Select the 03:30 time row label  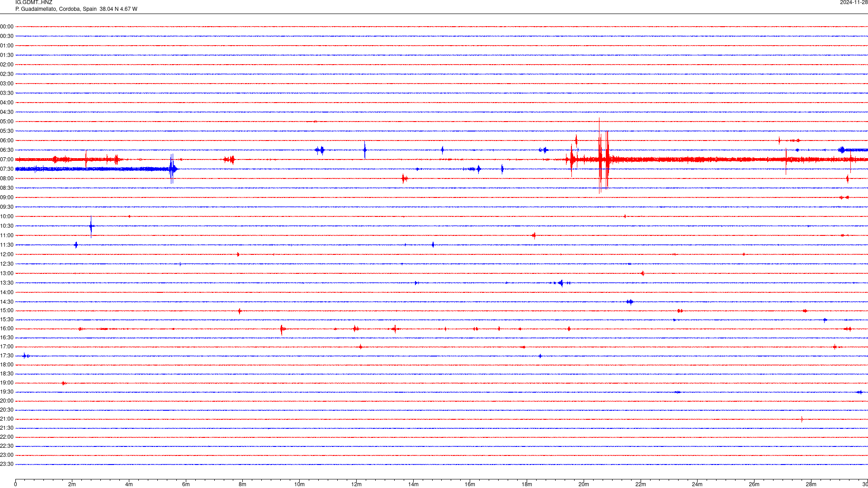pyautogui.click(x=7, y=93)
